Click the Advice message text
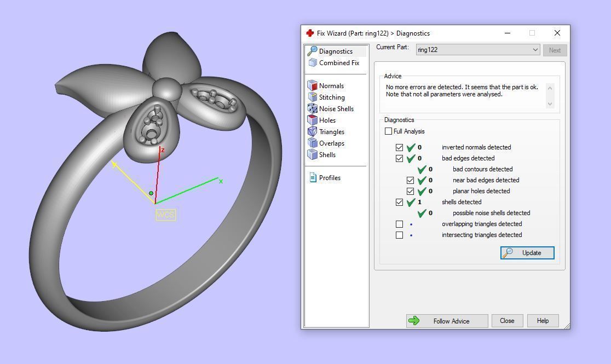 pos(462,90)
